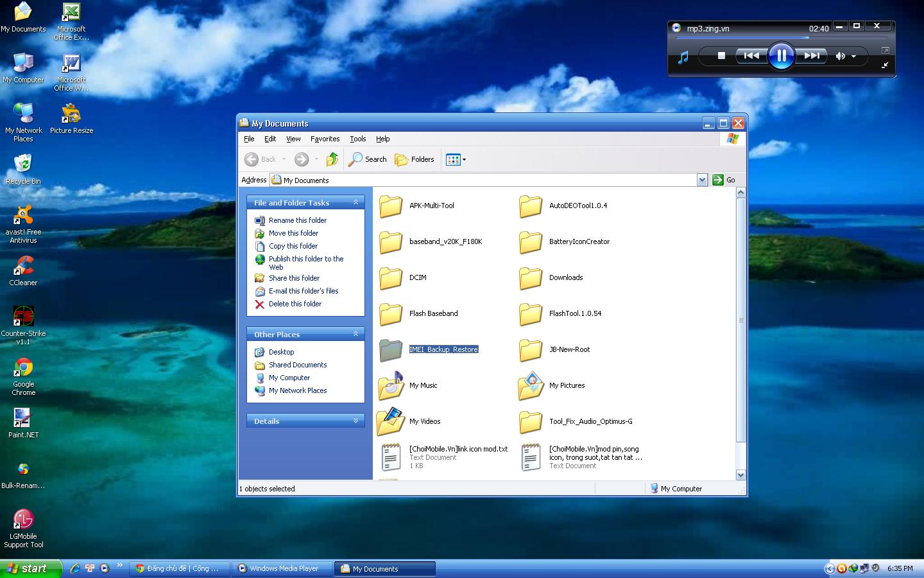Viewport: 924px width, 578px height.
Task: Click the My Documents address field
Action: coord(483,180)
